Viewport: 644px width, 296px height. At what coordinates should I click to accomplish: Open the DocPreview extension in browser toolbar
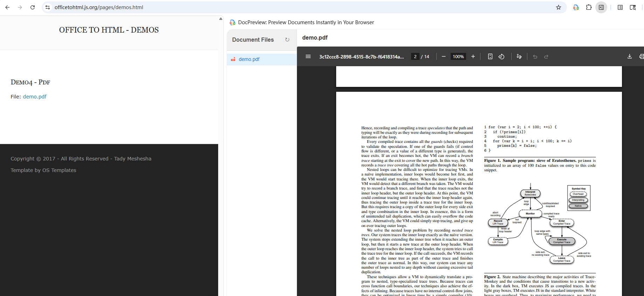pyautogui.click(x=576, y=7)
